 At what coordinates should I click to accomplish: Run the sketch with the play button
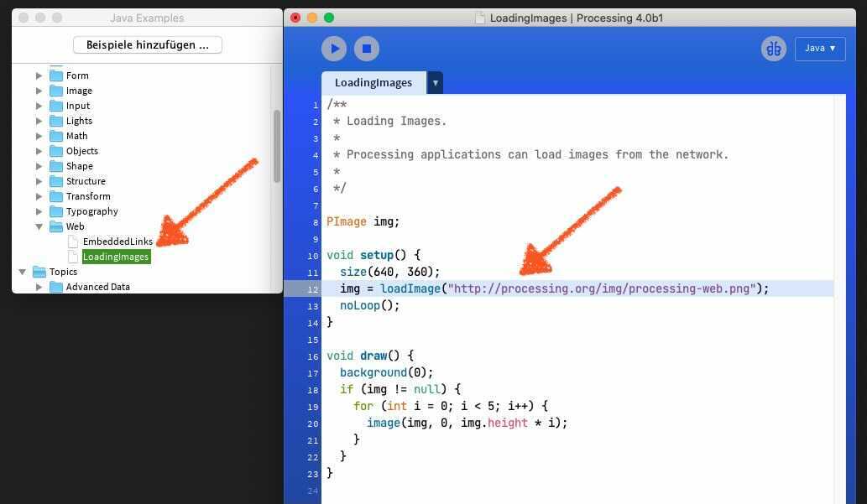coord(334,49)
